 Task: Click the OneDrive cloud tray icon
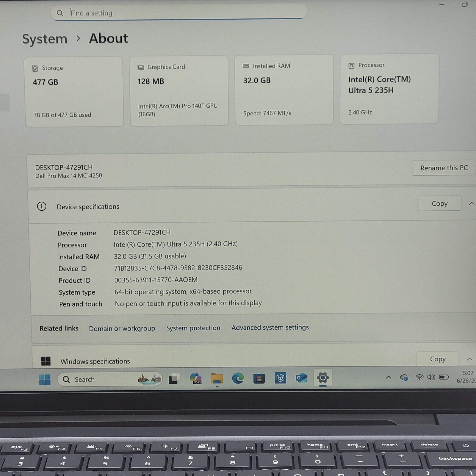click(404, 378)
